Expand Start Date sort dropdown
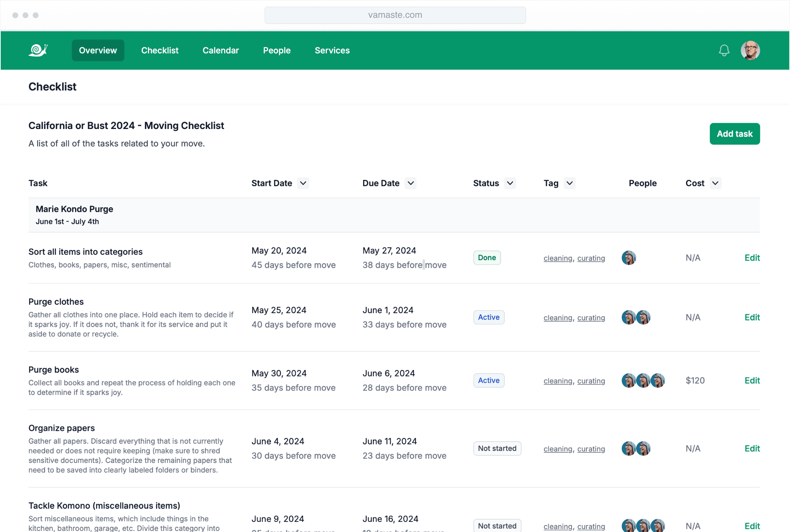Screen dimensions: 790x532 (x=303, y=183)
